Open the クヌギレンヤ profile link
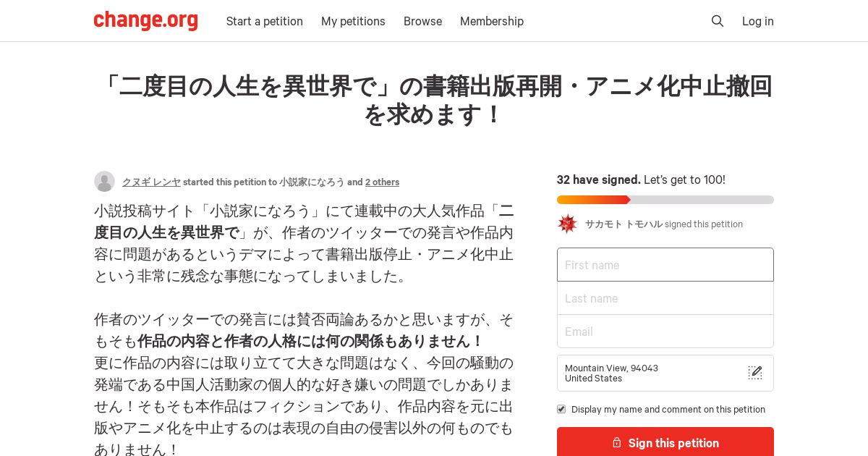This screenshot has height=456, width=868. (x=151, y=182)
